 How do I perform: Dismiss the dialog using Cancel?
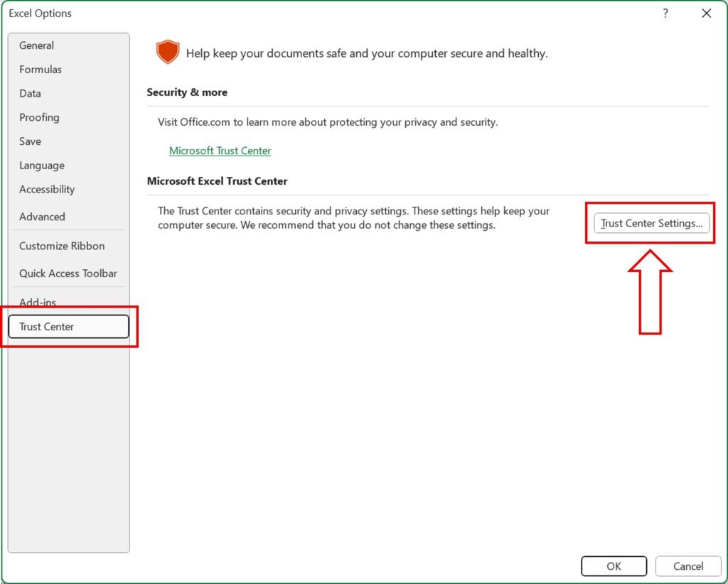pos(687,566)
